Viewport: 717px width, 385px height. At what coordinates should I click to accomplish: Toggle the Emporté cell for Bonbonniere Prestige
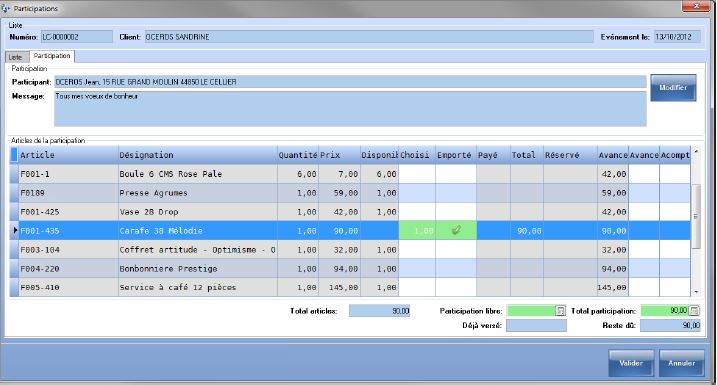[x=456, y=268]
